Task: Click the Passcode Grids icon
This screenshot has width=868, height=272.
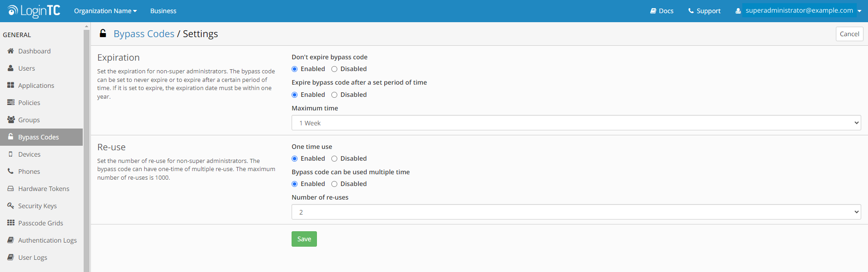Action: point(10,223)
